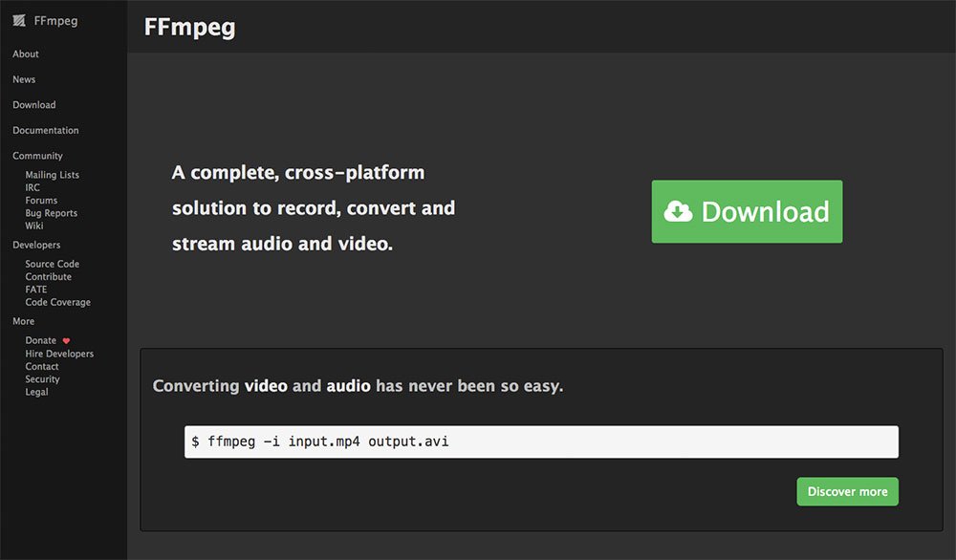Image resolution: width=956 pixels, height=560 pixels.
Task: Click the 'Converting video and audio' heading
Action: (358, 386)
